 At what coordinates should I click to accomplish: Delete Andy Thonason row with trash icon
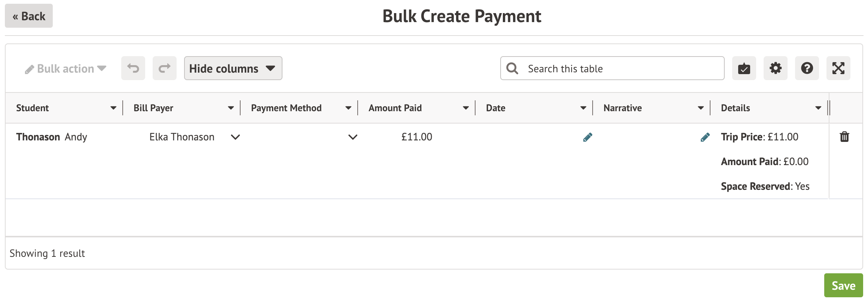click(844, 137)
